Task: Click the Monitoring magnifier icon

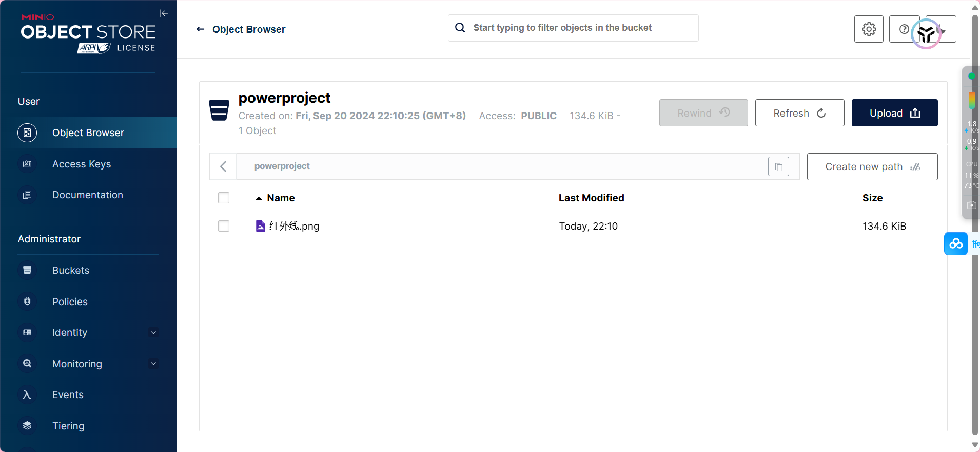Action: pos(27,364)
